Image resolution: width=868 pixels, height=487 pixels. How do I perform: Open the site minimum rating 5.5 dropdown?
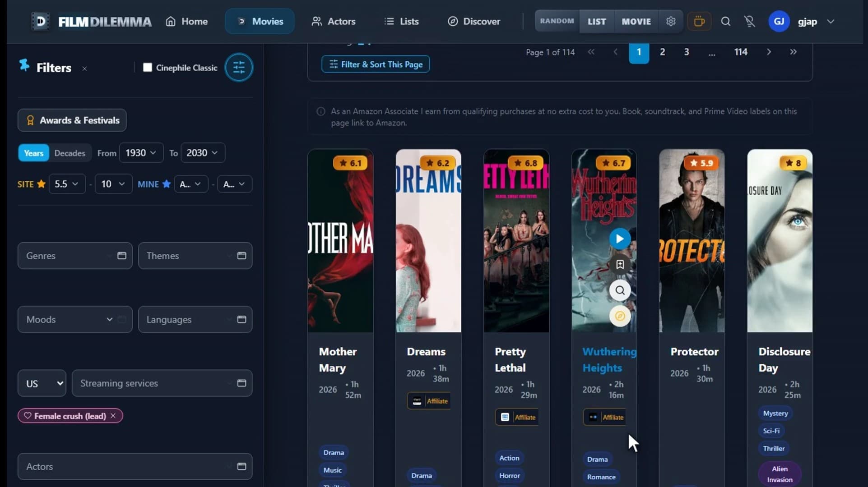coord(67,184)
